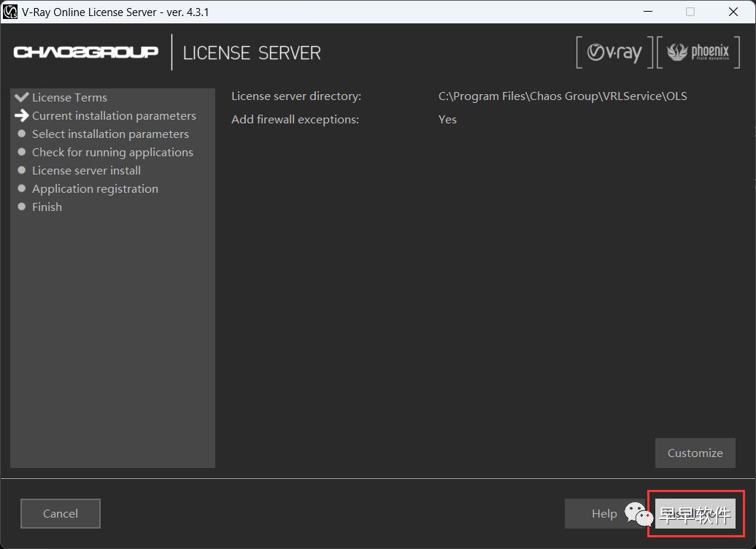Click the V-Ray logo in header

[614, 53]
